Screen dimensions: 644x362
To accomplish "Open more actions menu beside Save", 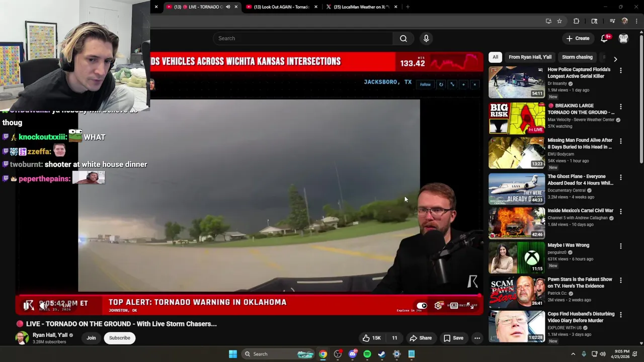I will tap(477, 338).
